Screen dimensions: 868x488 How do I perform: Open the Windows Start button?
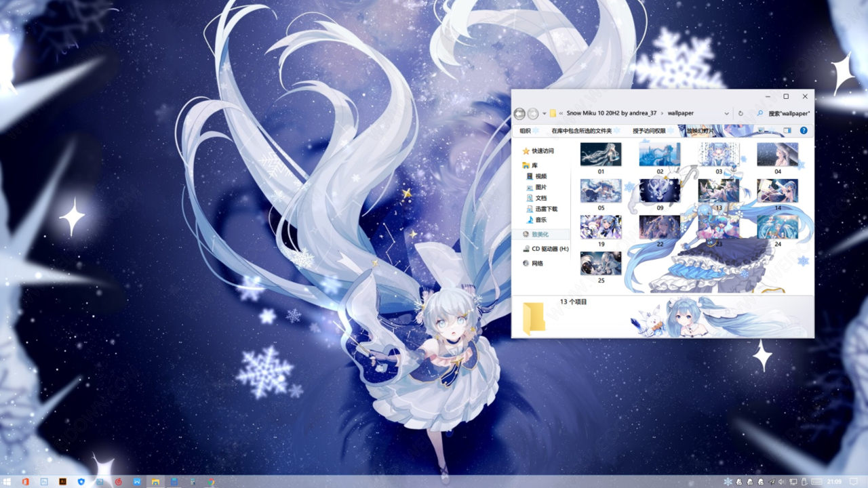pos(7,482)
